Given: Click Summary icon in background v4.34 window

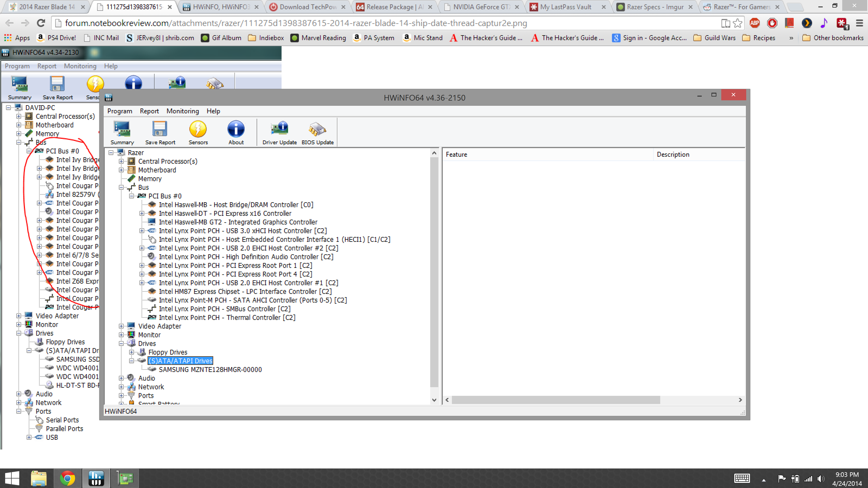Looking at the screenshot, I should click(20, 88).
